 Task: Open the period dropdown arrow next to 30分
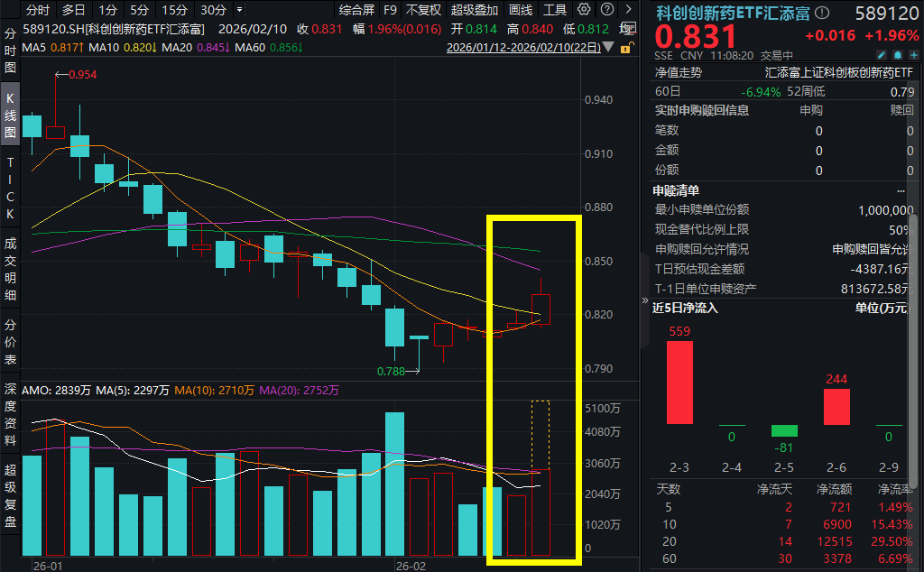(240, 10)
